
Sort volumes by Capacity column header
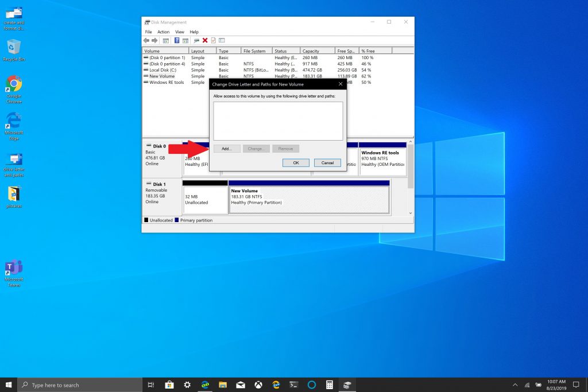tap(317, 51)
